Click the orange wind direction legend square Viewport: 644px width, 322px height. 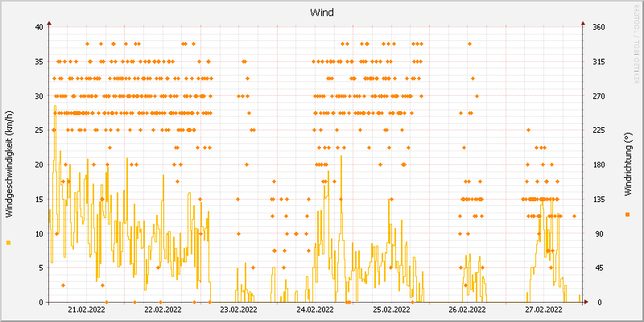pyautogui.click(x=627, y=214)
